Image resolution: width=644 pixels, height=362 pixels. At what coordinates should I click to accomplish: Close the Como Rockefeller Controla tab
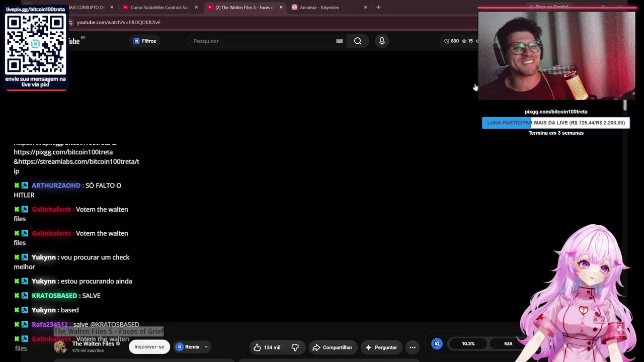(x=196, y=7)
